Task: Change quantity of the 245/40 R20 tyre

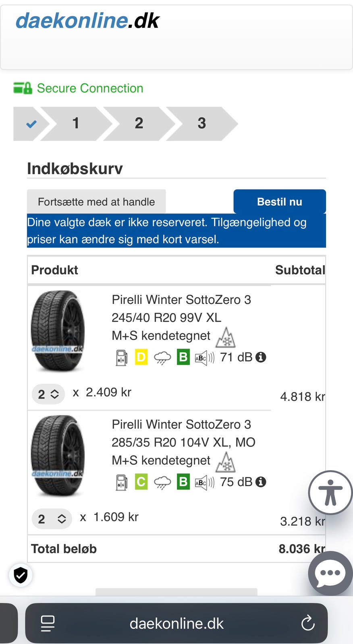Action: 48,394
